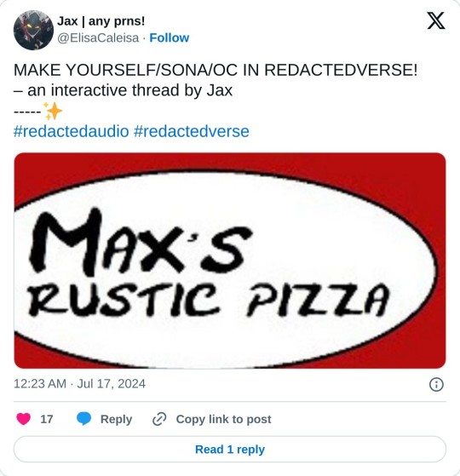460x476 pixels.
Task: Open the #redactedverse hashtag
Action: click(192, 131)
